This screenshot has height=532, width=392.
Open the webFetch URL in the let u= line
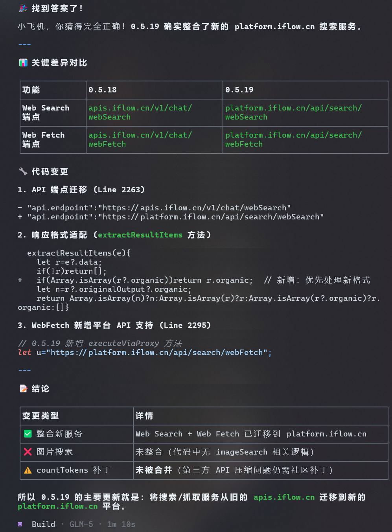click(x=159, y=352)
